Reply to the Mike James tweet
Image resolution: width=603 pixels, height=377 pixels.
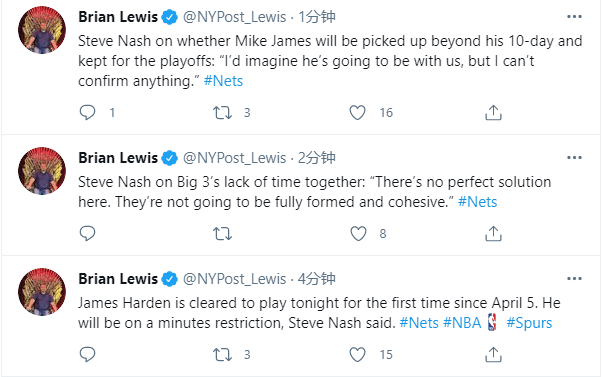coord(87,113)
